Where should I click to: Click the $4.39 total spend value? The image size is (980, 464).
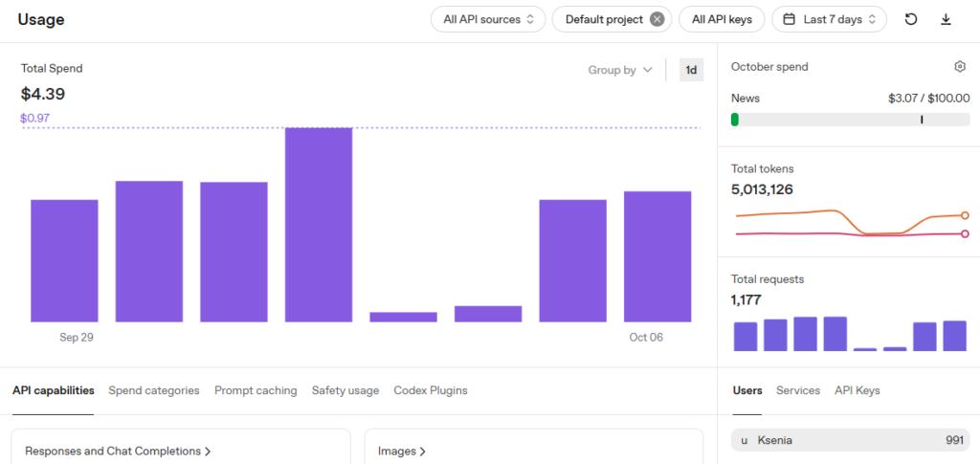(x=42, y=95)
